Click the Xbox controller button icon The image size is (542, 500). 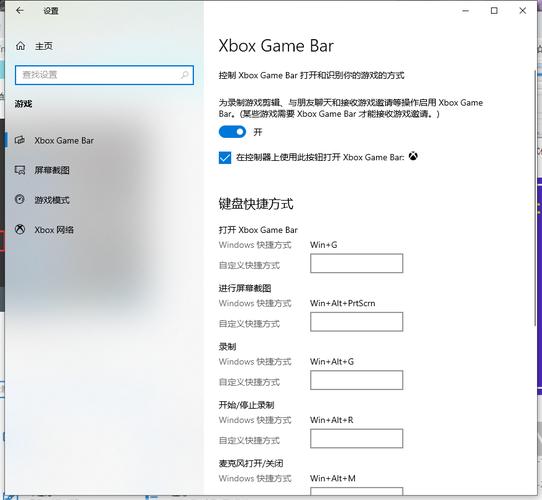pyautogui.click(x=413, y=156)
